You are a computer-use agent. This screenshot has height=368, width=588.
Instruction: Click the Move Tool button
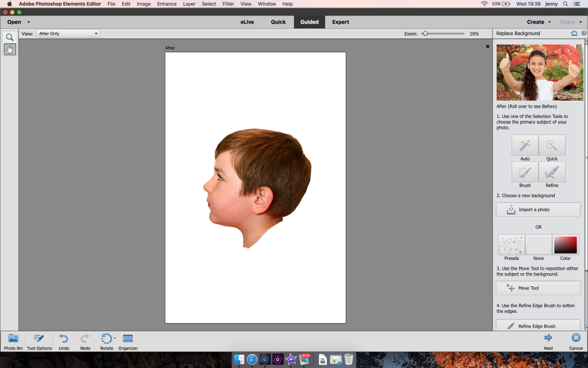click(538, 288)
